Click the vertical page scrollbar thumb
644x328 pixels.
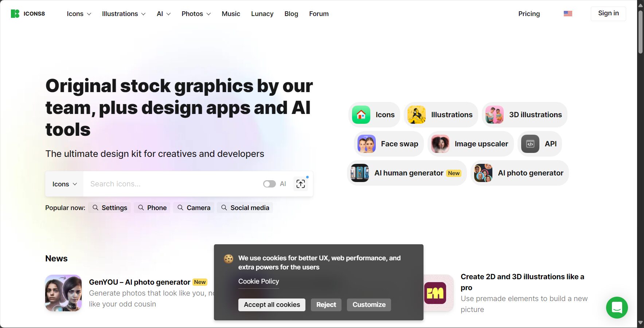click(x=640, y=32)
